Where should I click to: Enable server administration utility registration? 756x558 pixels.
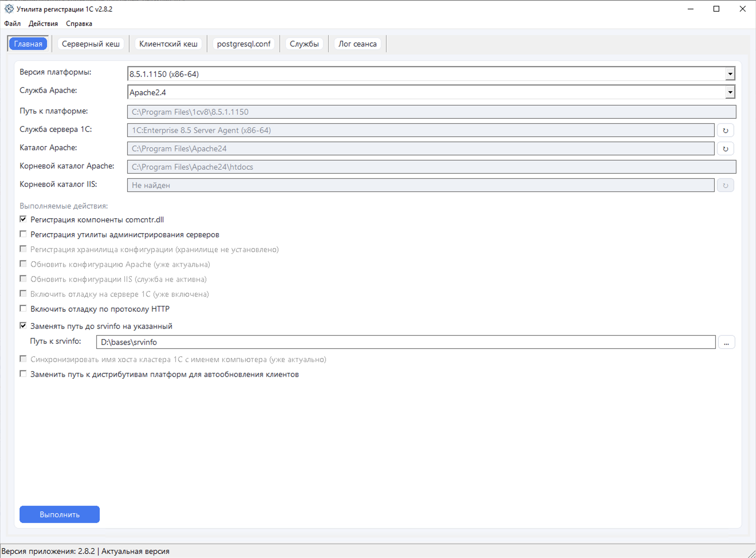(x=23, y=234)
